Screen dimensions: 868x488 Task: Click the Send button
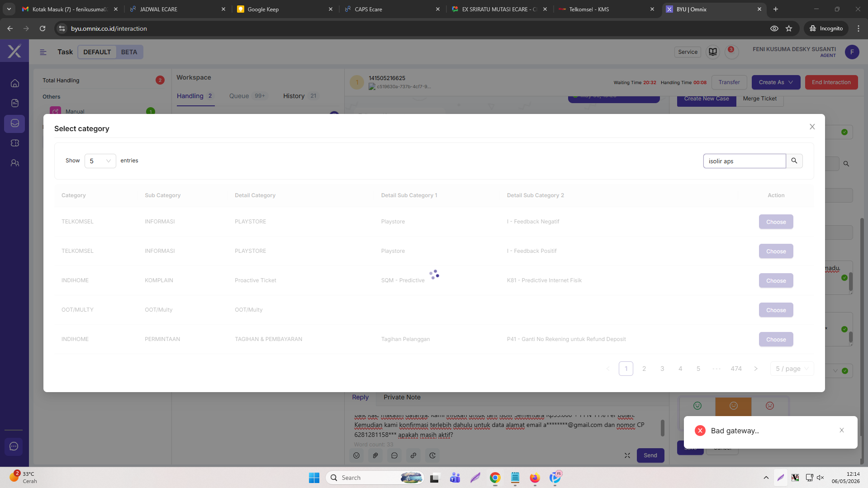point(650,455)
